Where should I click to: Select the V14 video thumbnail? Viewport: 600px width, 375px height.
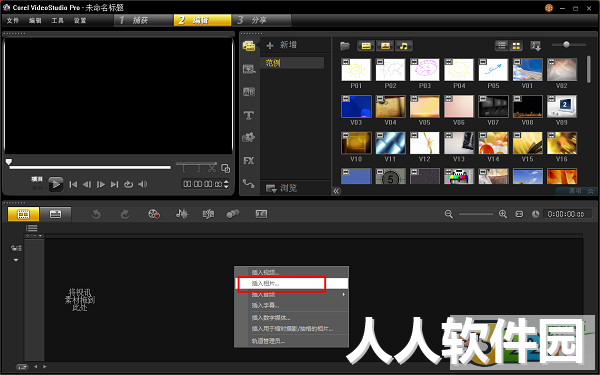coord(493,143)
